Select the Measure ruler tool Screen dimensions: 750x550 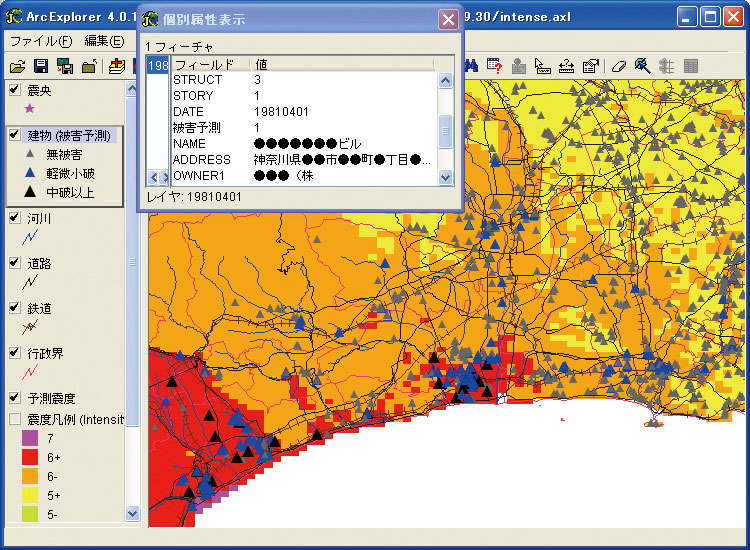coord(568,66)
